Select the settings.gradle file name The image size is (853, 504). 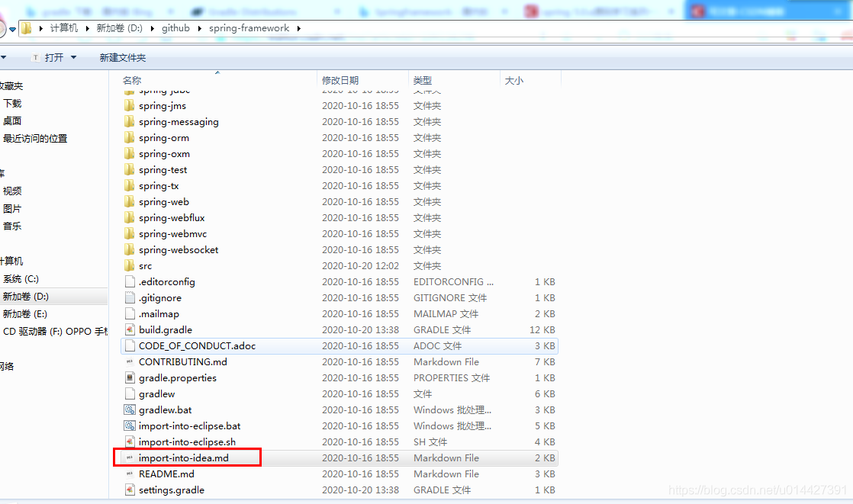(x=172, y=490)
